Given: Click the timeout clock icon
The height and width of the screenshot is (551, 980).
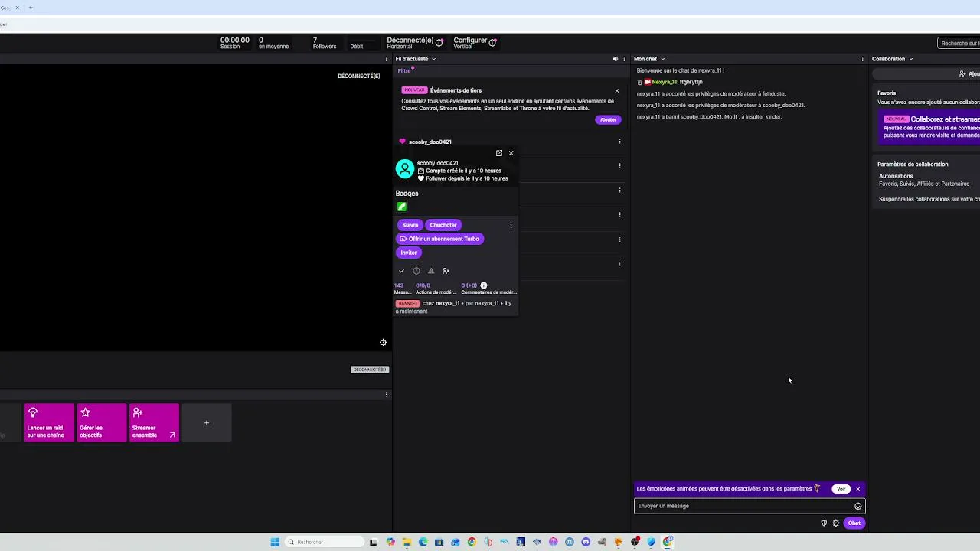Looking at the screenshot, I should 416,271.
